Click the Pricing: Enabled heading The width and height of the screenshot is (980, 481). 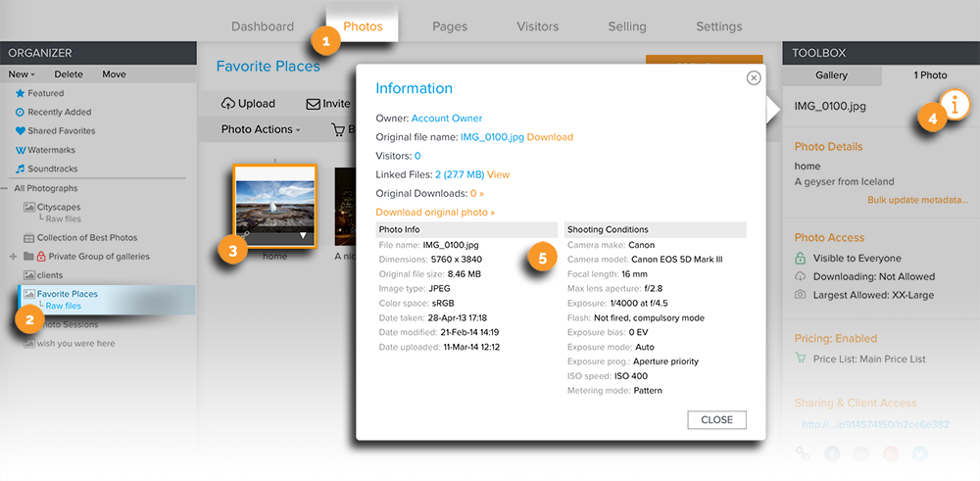coord(836,339)
